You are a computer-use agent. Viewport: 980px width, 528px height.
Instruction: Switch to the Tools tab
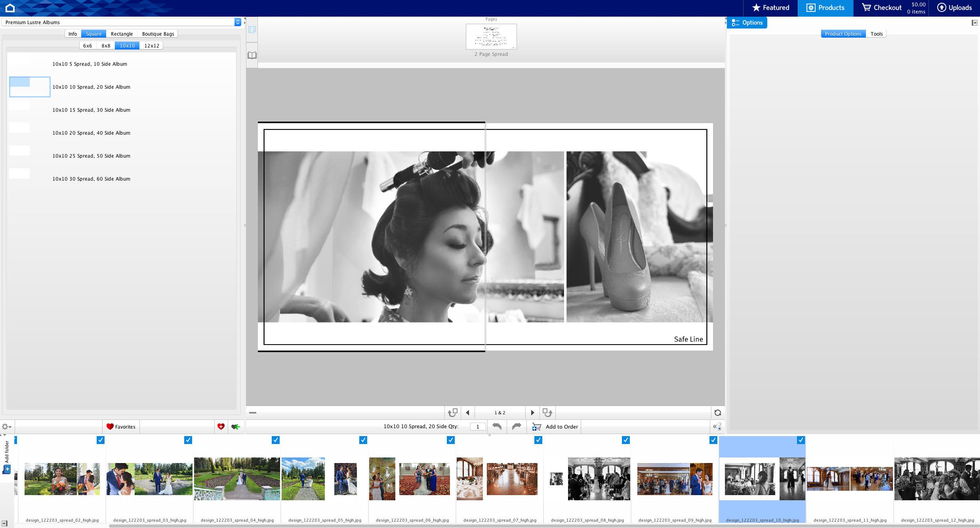pos(876,34)
